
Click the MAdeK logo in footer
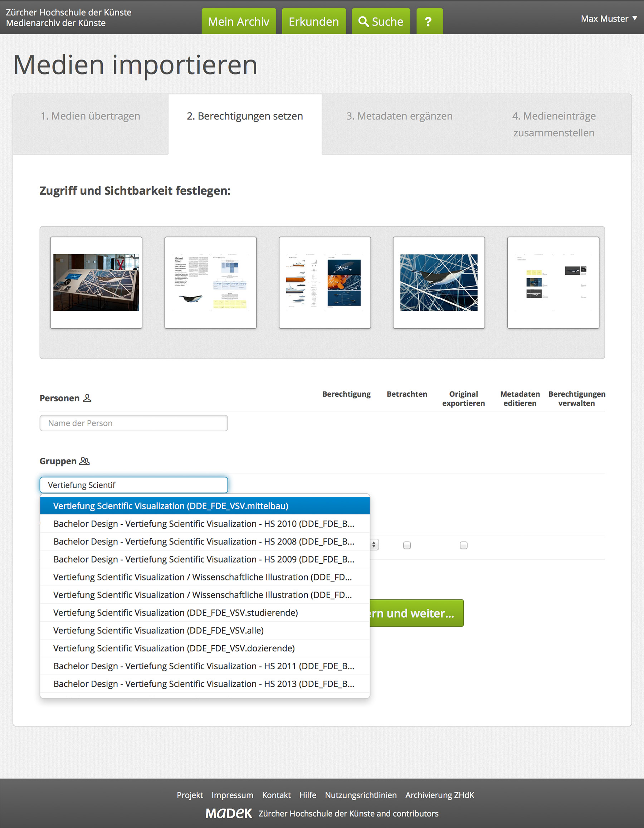tap(228, 813)
